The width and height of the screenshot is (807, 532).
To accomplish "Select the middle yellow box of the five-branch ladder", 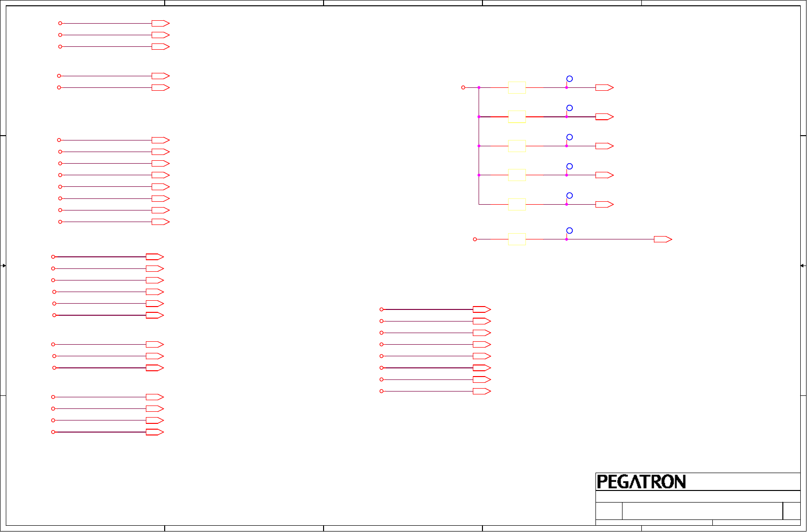I will [517, 146].
